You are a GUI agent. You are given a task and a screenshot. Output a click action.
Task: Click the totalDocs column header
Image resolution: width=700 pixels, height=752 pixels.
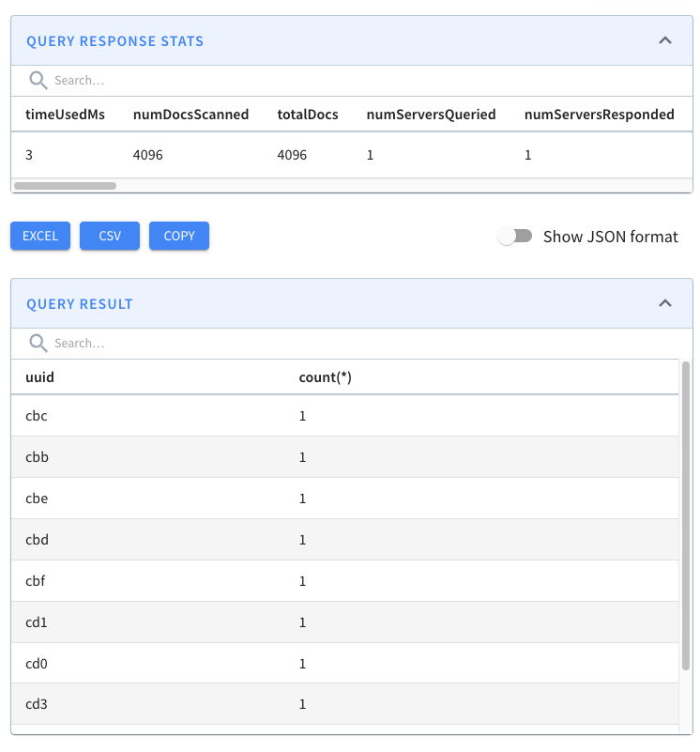tap(308, 114)
